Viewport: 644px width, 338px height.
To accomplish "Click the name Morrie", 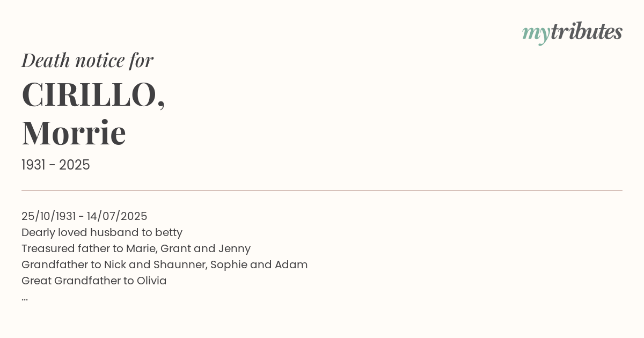I will click(x=74, y=133).
